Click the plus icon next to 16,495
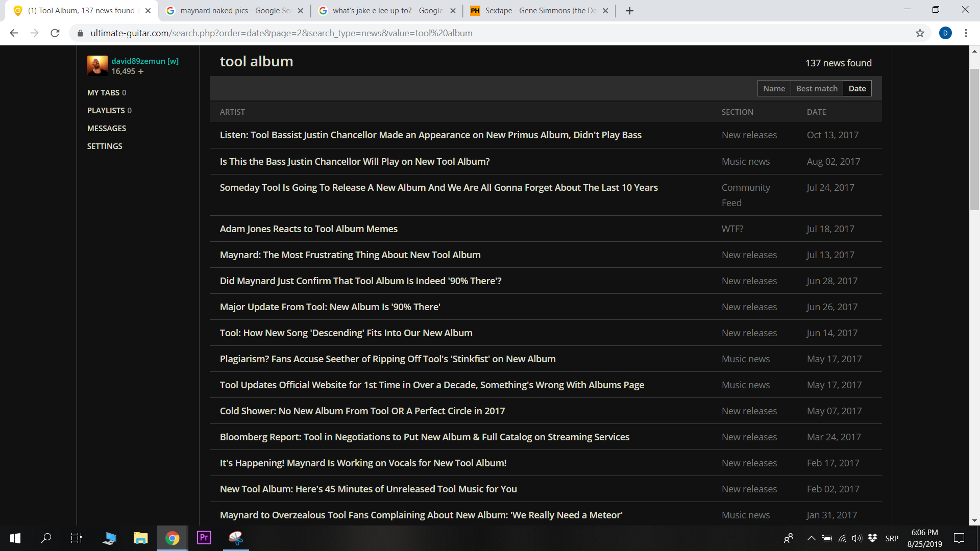Screen dimensions: 980x551 (x=141, y=71)
